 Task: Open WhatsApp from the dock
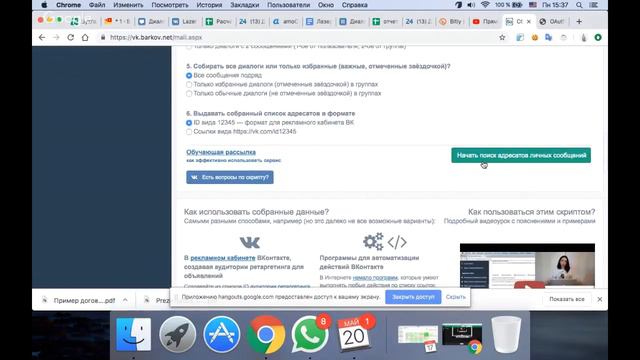tap(310, 335)
